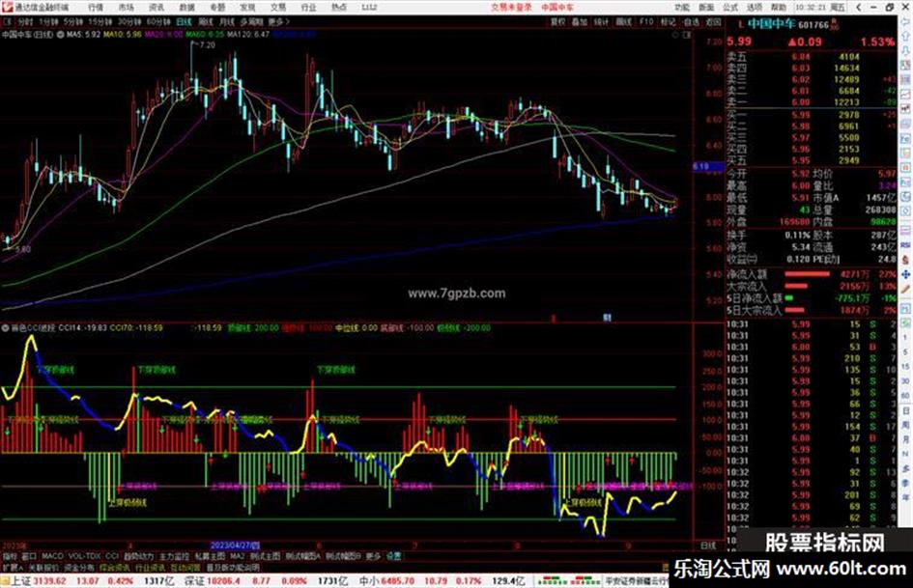
Task: Click the line-chart icon in right sidebar
Action: pos(905,95)
